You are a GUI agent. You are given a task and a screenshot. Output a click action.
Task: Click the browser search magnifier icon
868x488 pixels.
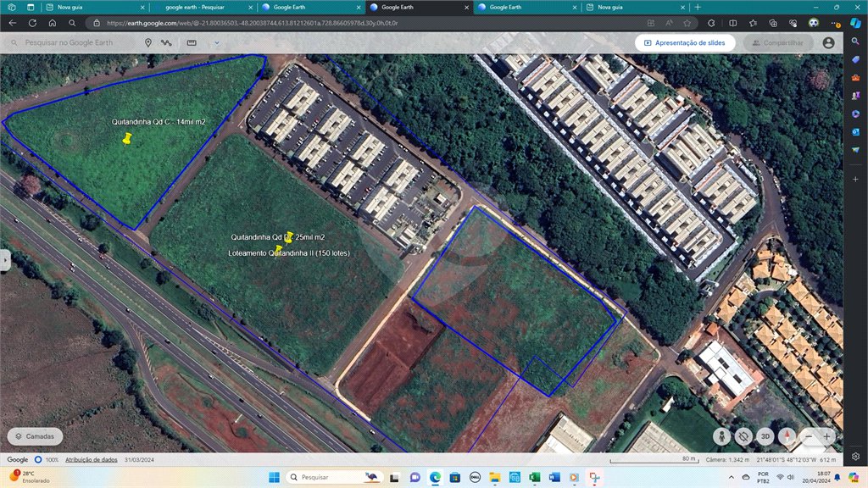[x=72, y=23]
